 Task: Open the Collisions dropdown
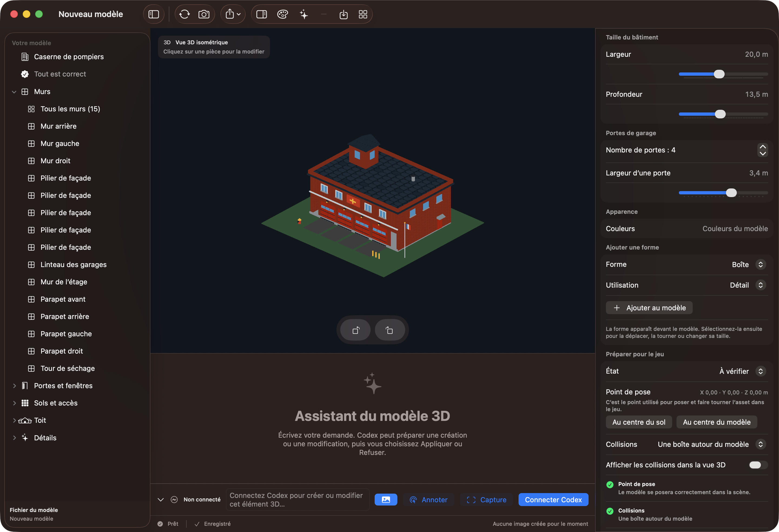point(761,444)
